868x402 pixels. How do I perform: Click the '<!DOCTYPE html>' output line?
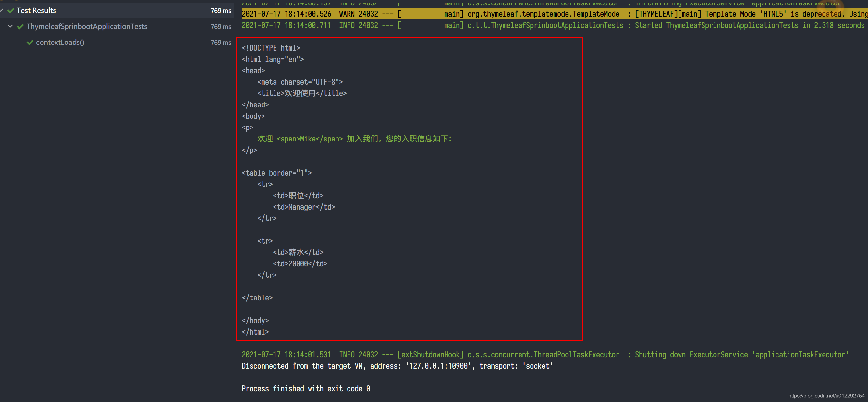pyautogui.click(x=271, y=48)
